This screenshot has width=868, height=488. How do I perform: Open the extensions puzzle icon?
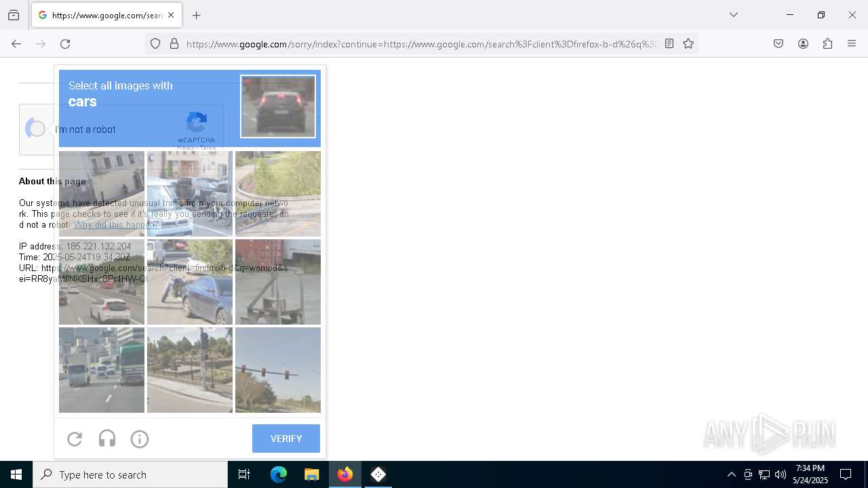point(827,44)
